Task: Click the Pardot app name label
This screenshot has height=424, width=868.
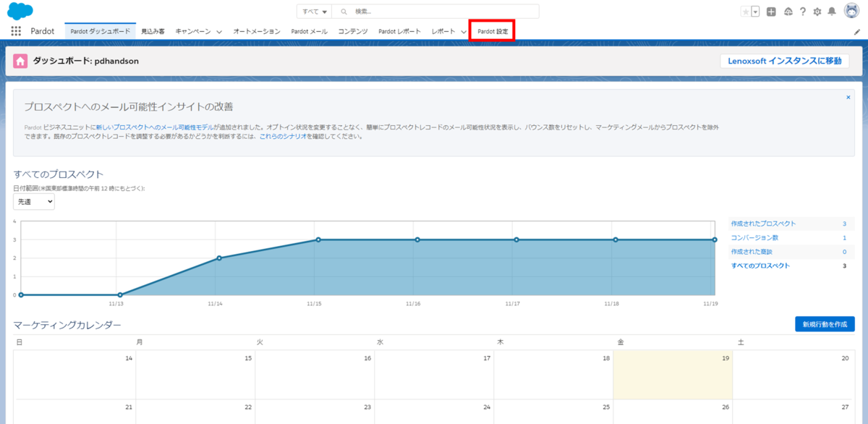Action: click(x=43, y=32)
